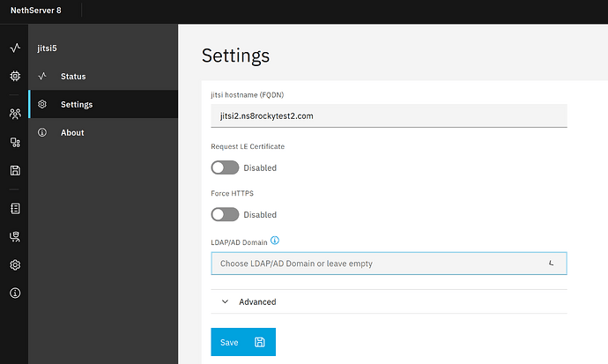
Task: Go to the Status page of jitsi5
Action: click(x=72, y=77)
